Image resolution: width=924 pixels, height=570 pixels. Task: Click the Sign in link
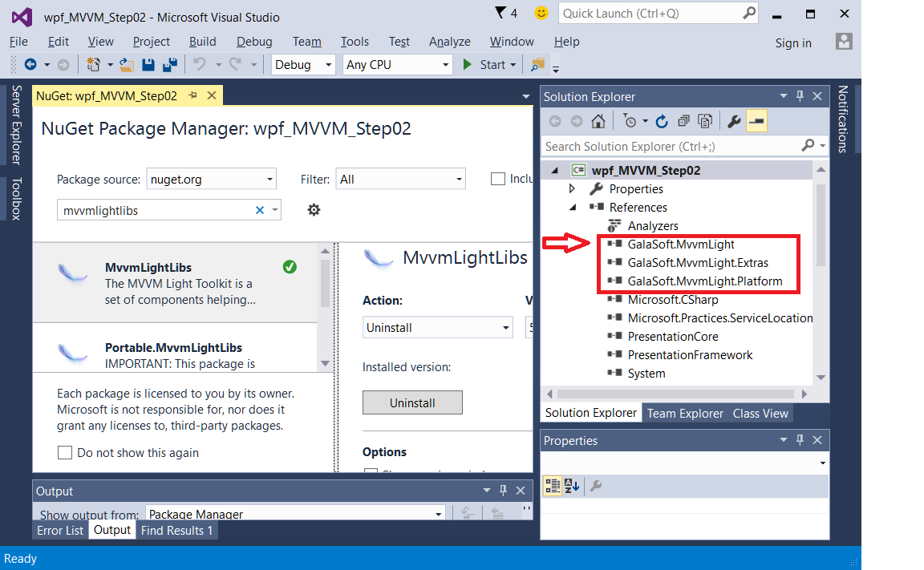tap(793, 43)
